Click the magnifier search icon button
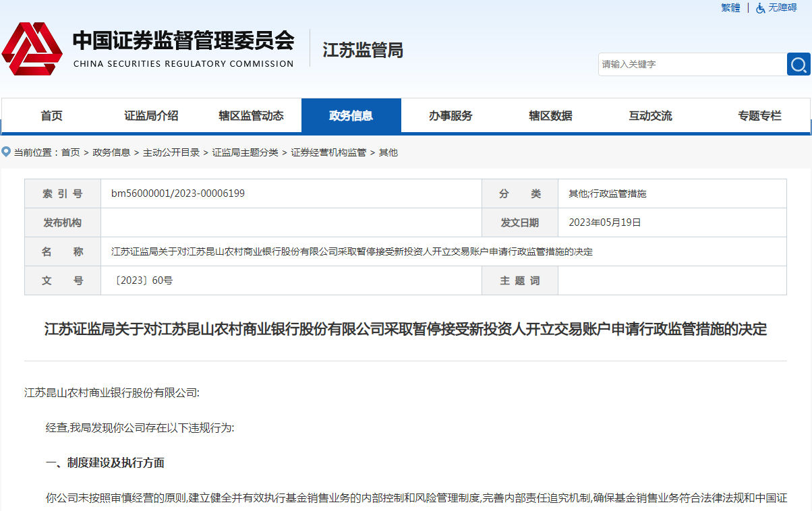 [x=799, y=65]
